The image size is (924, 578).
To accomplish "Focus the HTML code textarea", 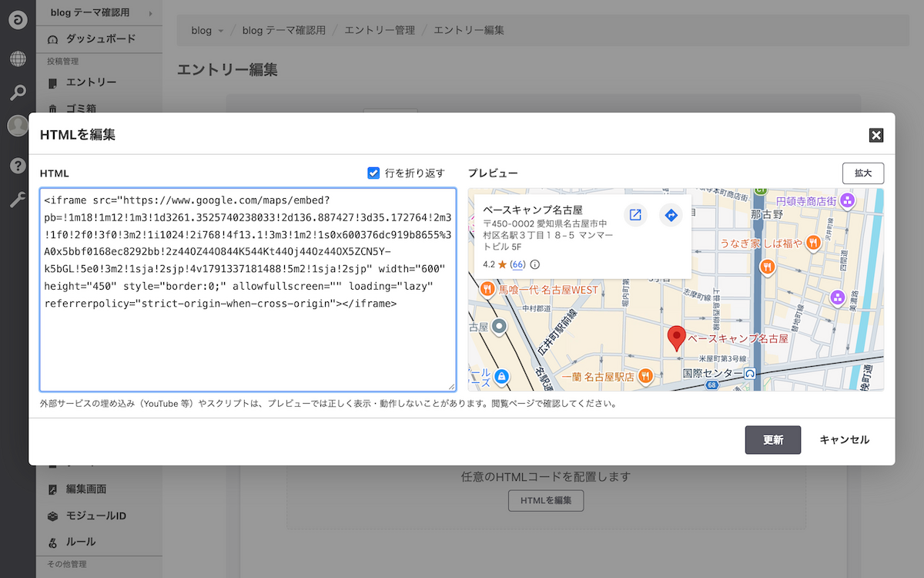I will (x=248, y=290).
